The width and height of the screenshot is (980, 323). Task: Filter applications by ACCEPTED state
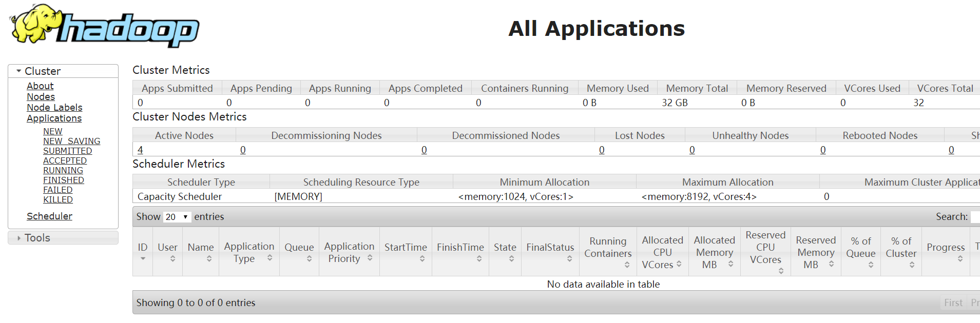point(65,161)
